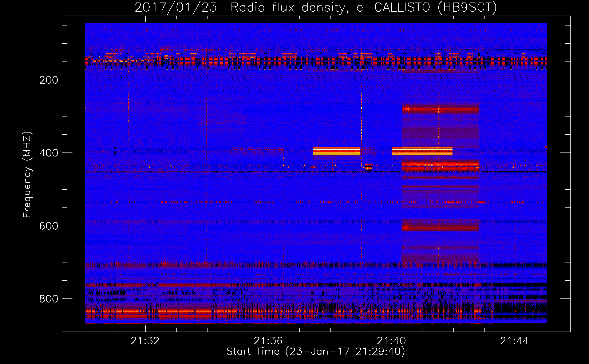Click the 21:40 time tick label
Image resolution: width=589 pixels, height=364 pixels.
(x=391, y=341)
